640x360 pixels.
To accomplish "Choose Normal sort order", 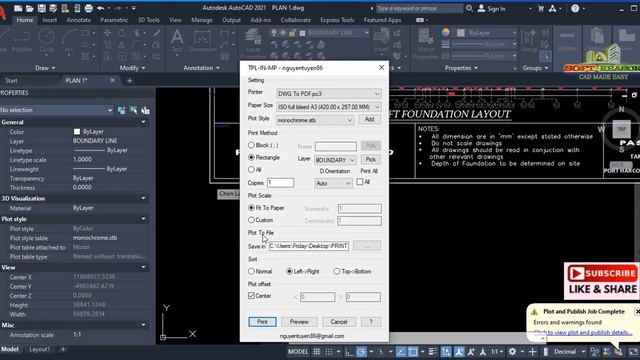I will 251,271.
